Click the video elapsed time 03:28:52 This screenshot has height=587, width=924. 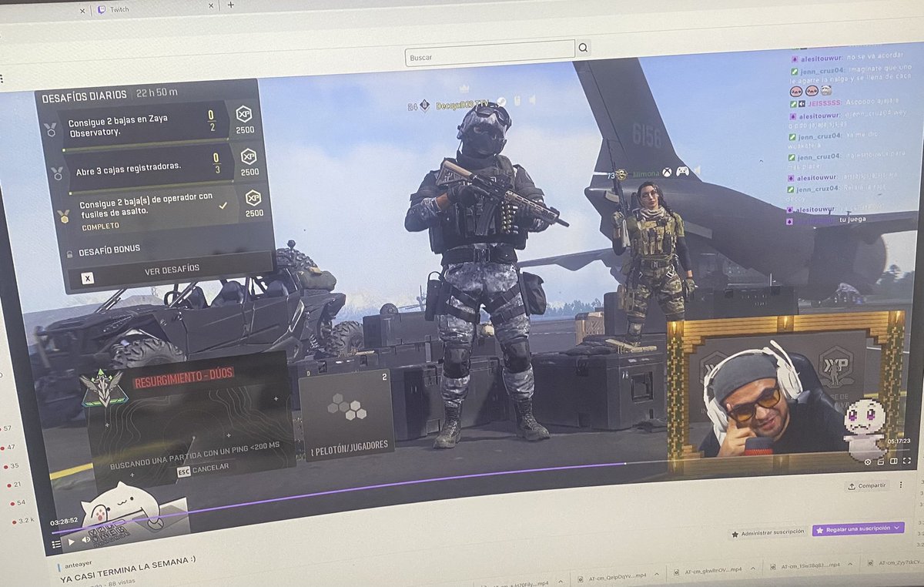pos(65,522)
